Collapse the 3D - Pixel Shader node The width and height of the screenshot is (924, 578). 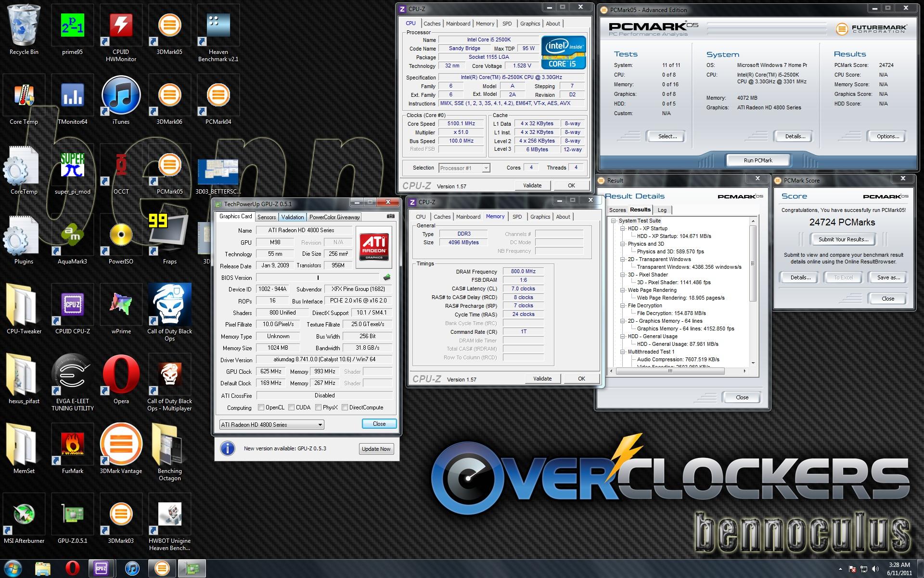click(622, 275)
